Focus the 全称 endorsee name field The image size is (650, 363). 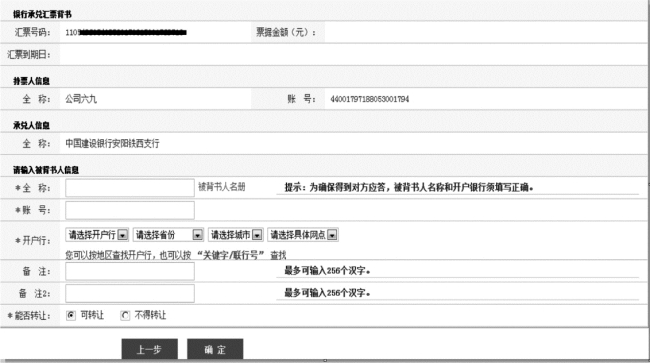[130, 188]
